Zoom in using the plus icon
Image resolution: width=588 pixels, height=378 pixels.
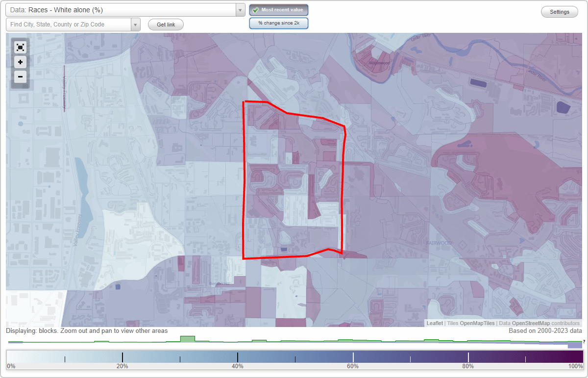(x=20, y=62)
